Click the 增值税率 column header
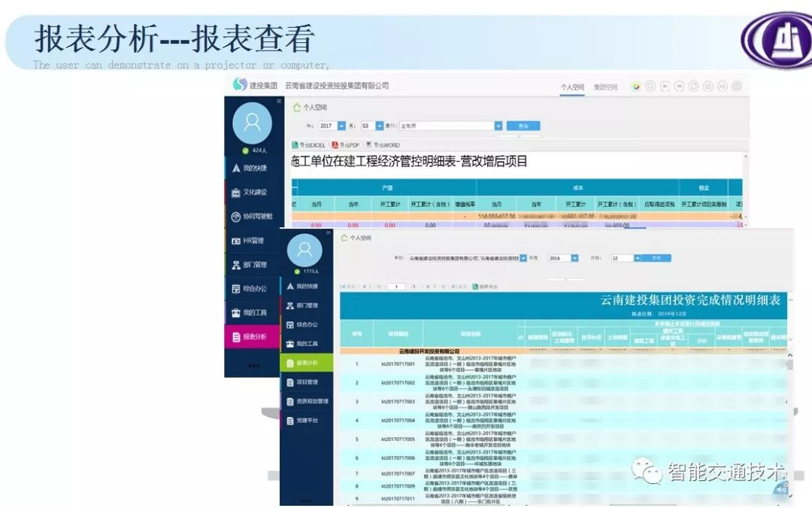Screen dimensions: 812x508 coord(465,204)
